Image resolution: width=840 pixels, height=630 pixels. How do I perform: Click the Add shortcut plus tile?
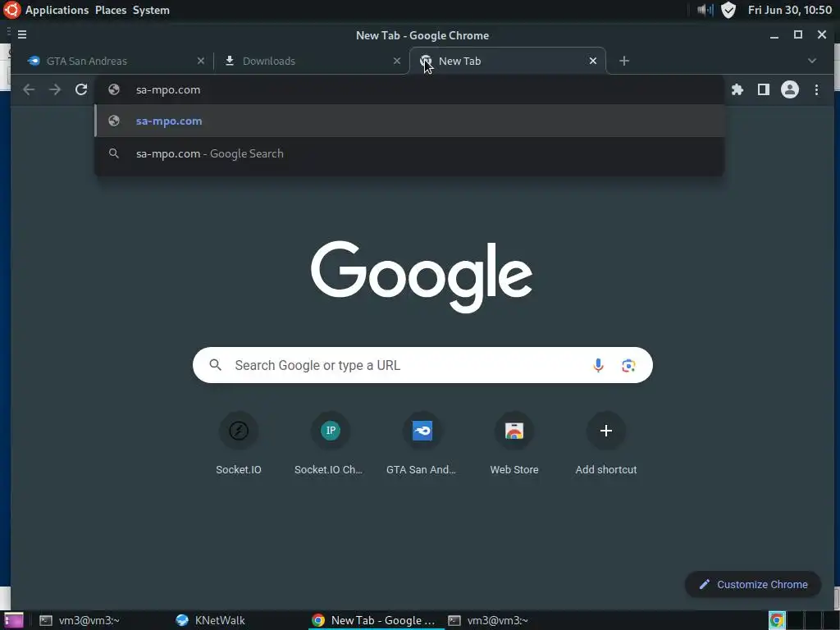pos(606,444)
